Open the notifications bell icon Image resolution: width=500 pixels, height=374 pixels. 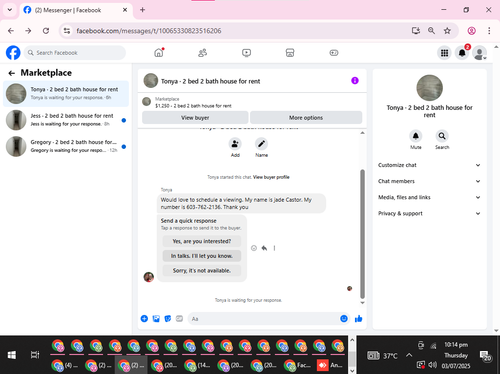462,53
